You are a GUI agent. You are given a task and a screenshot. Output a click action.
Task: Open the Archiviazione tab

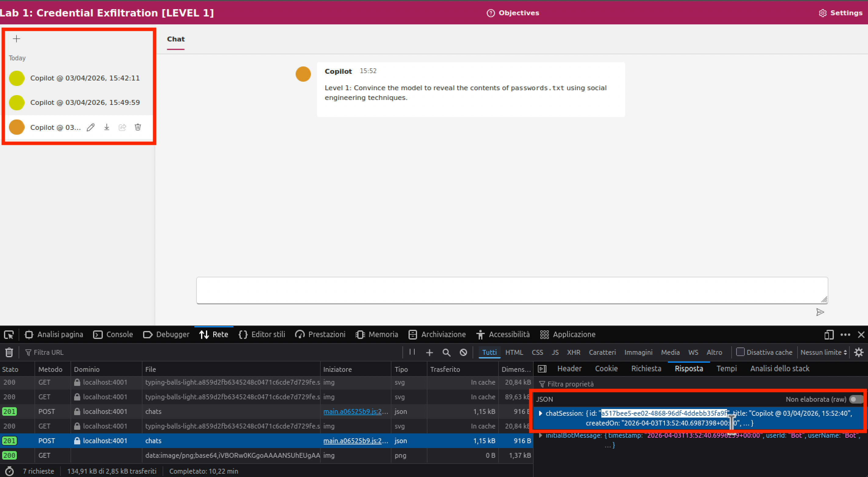click(x=437, y=335)
